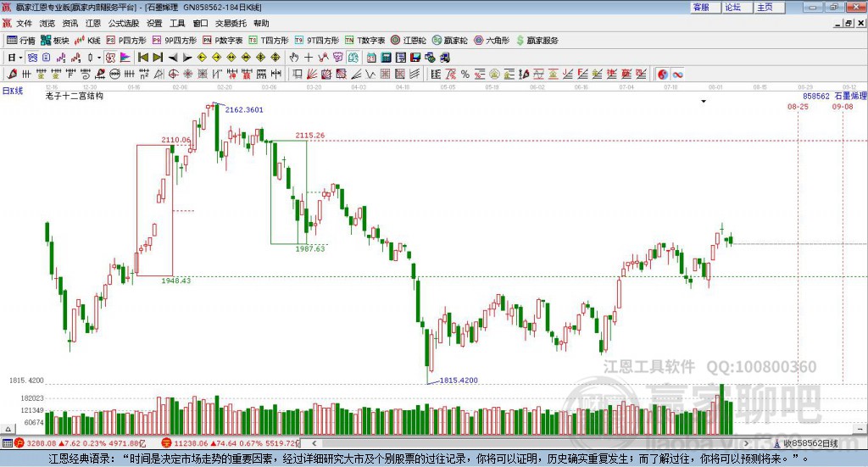The width and height of the screenshot is (868, 467).
Task: Open the 赢家轮 wheel tool
Action: point(449,41)
